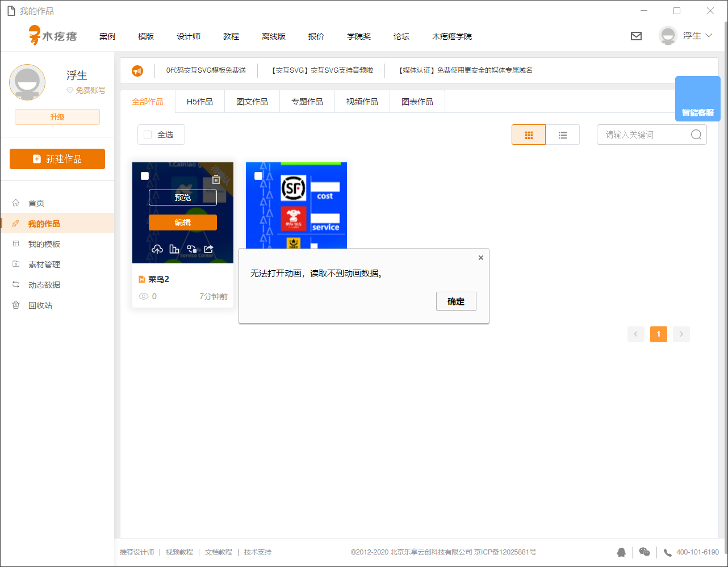Select the H5作品 tab
The image size is (728, 567).
coord(200,102)
